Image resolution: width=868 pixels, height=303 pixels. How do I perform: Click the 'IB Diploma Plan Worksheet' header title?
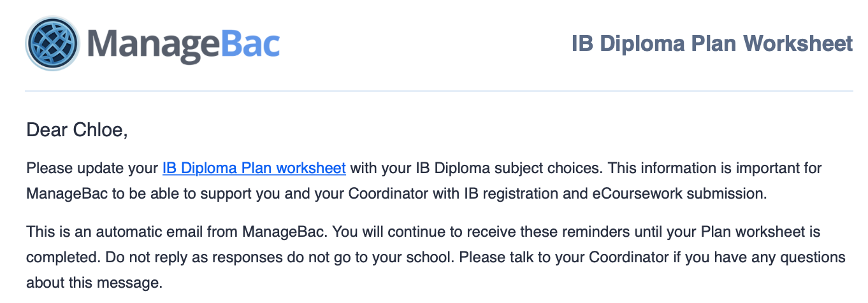tap(712, 43)
